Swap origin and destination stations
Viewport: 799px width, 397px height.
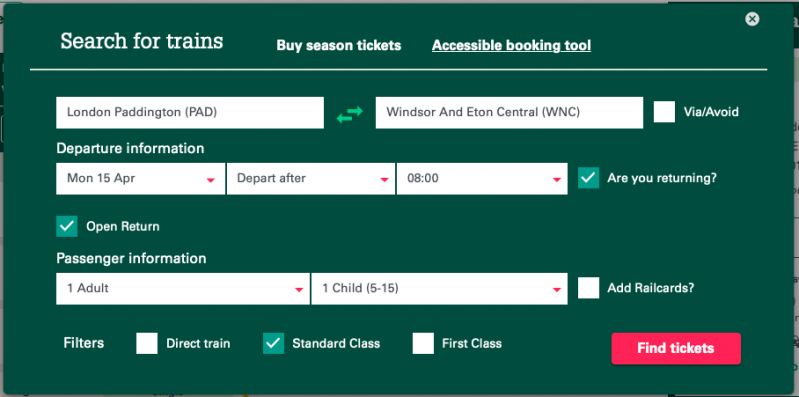point(350,113)
